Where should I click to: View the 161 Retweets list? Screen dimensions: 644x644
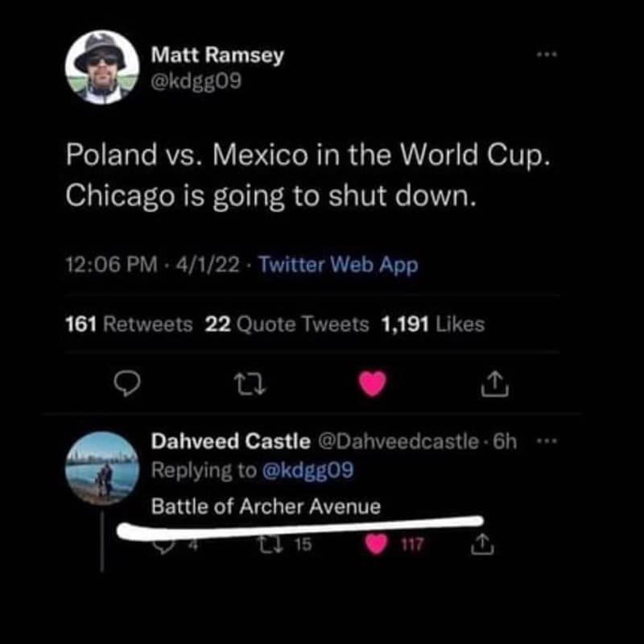tap(130, 324)
